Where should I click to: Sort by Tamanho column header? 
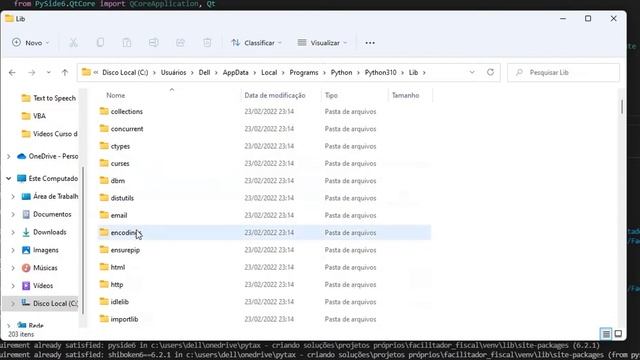(405, 95)
